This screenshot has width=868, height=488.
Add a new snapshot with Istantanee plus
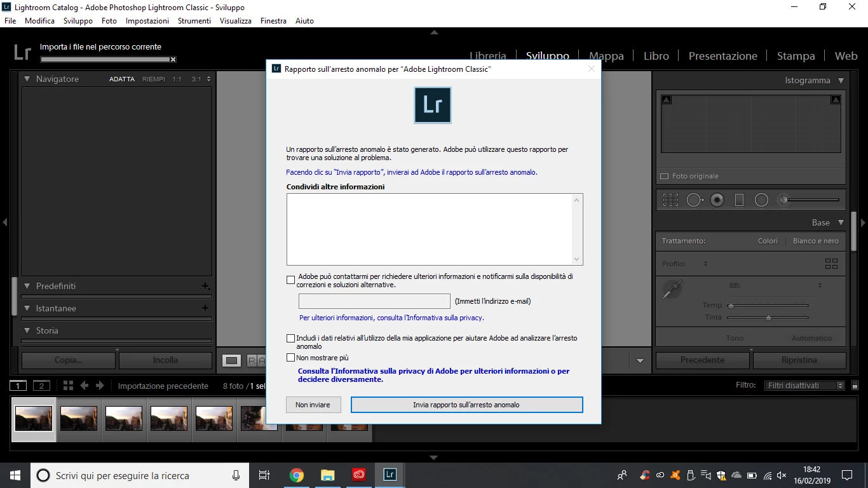[x=205, y=308]
